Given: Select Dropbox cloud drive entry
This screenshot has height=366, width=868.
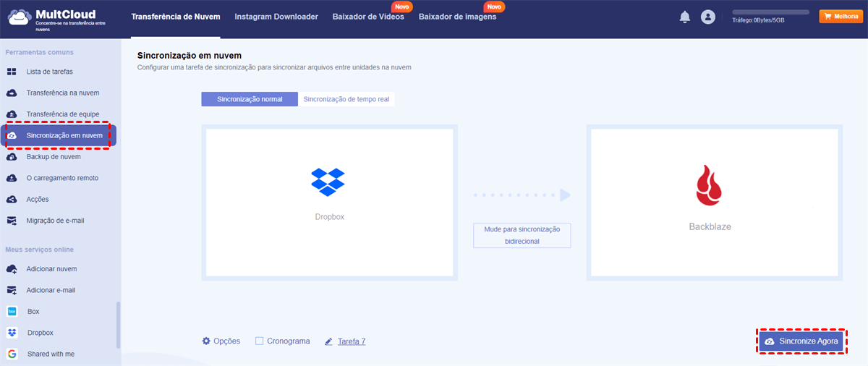Looking at the screenshot, I should 41,333.
